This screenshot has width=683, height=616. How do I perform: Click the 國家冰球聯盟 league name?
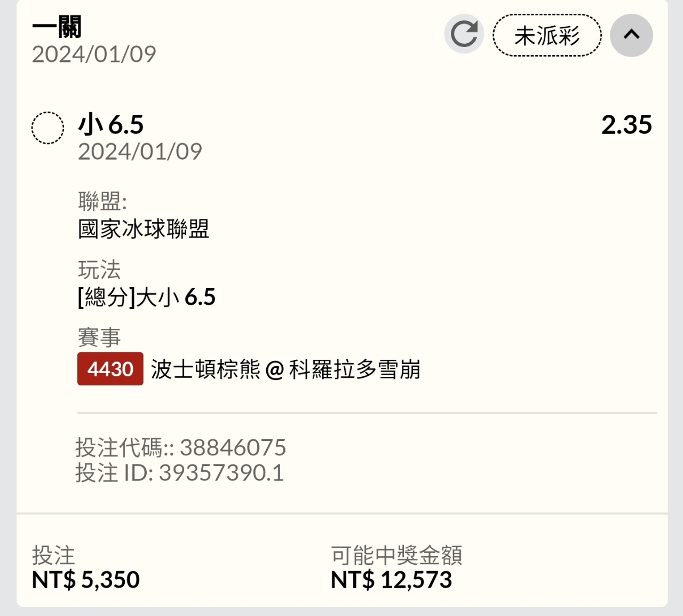coord(144,229)
